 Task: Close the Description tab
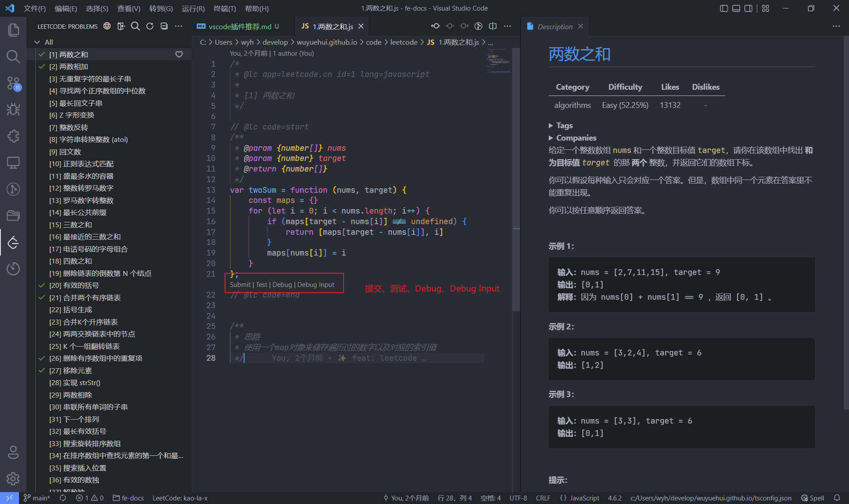[581, 27]
